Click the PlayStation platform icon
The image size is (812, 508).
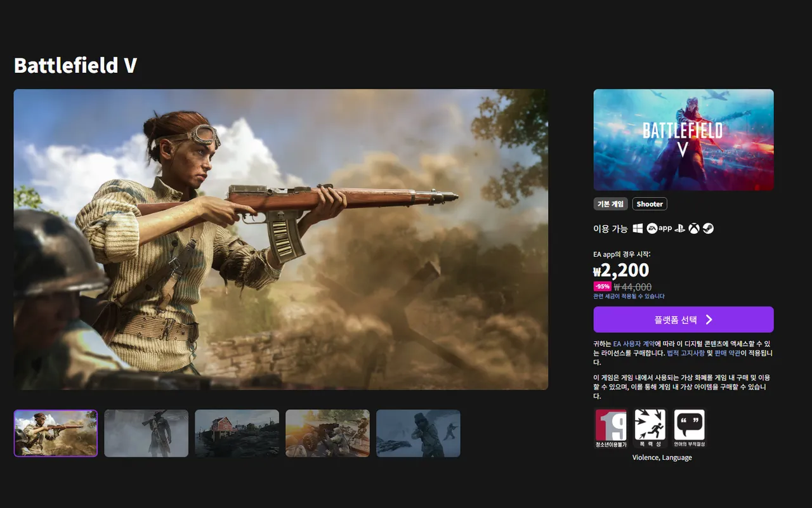[x=680, y=228]
